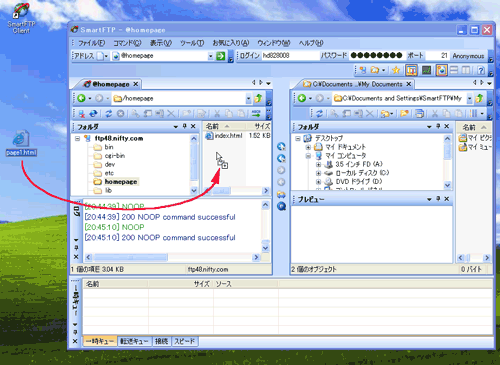Click the green back arrow in local pane
This screenshot has width=500, height=365.
tap(302, 98)
